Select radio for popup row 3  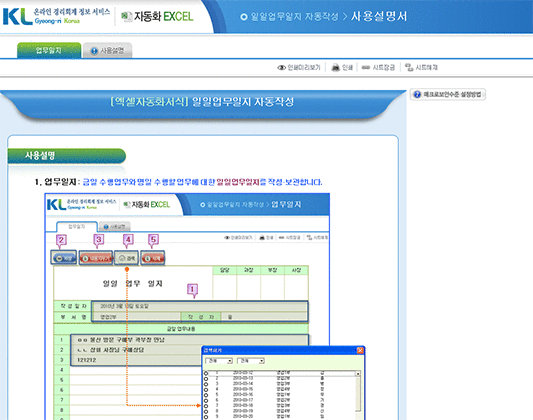point(206,384)
